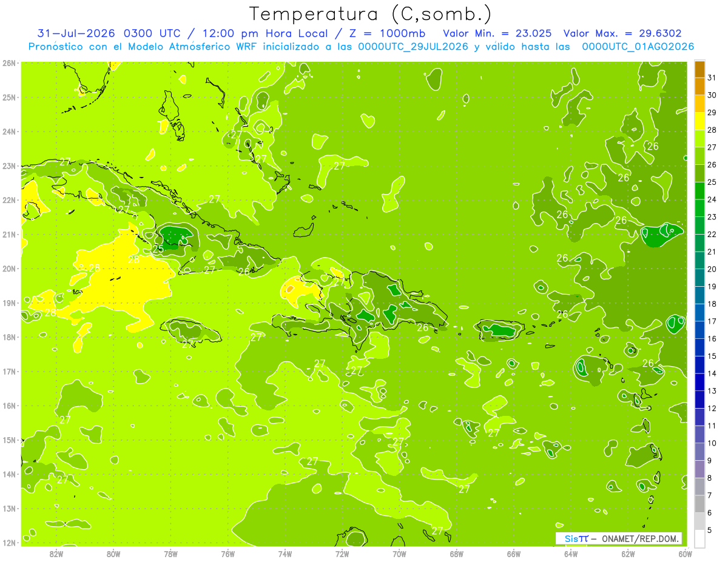
Task: Click the '78W' longitude axis label
Action: click(170, 554)
